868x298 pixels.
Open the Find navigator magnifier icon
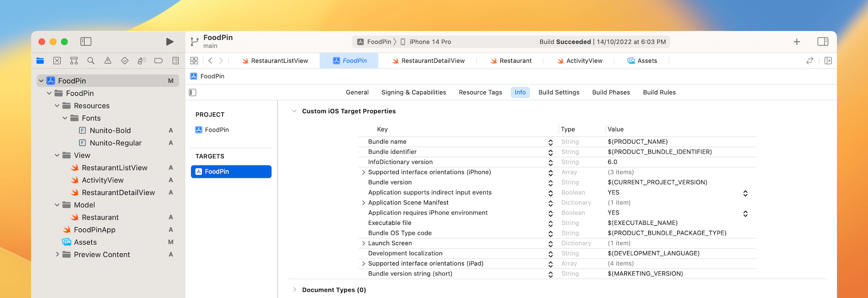coord(91,61)
